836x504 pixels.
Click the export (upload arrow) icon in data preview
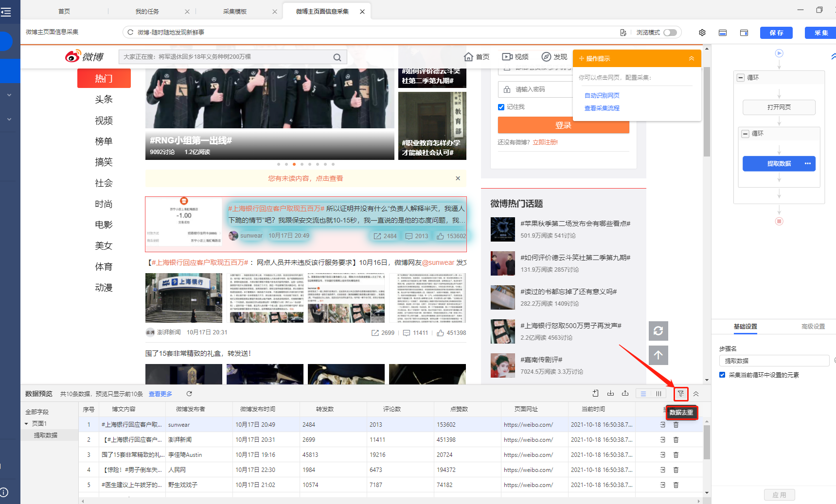coord(625,394)
